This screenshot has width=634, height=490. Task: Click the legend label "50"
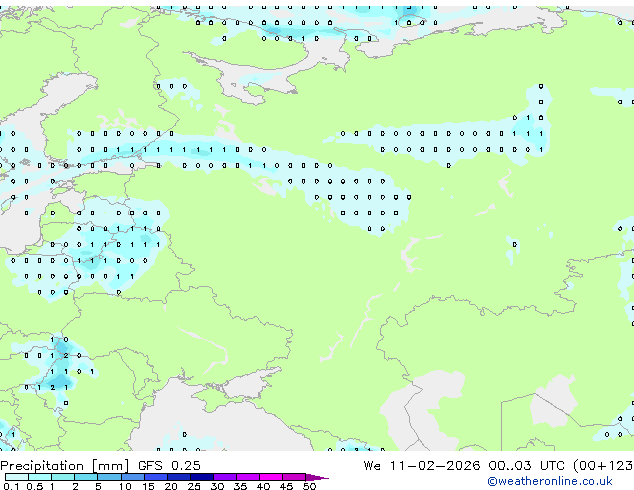point(309,486)
